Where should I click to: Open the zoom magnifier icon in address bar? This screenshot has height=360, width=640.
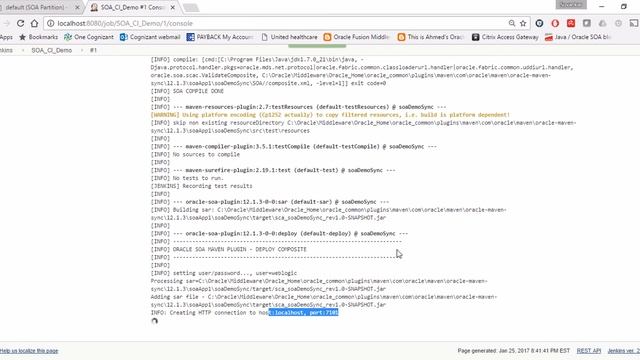pyautogui.click(x=512, y=23)
